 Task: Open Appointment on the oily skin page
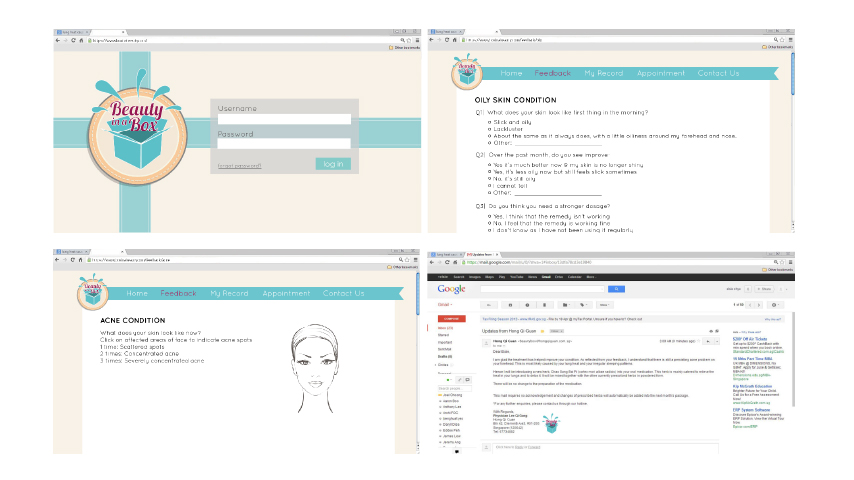point(661,73)
